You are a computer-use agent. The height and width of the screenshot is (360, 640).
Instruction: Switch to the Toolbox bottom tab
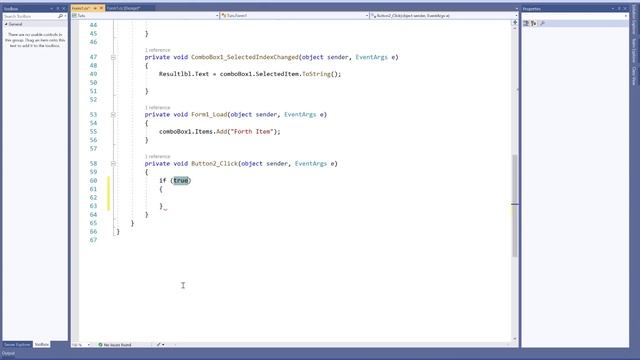coord(41,345)
